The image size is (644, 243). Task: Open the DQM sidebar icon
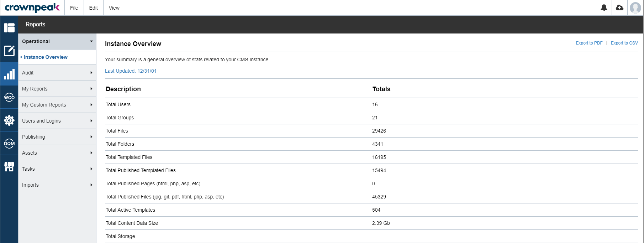click(9, 143)
